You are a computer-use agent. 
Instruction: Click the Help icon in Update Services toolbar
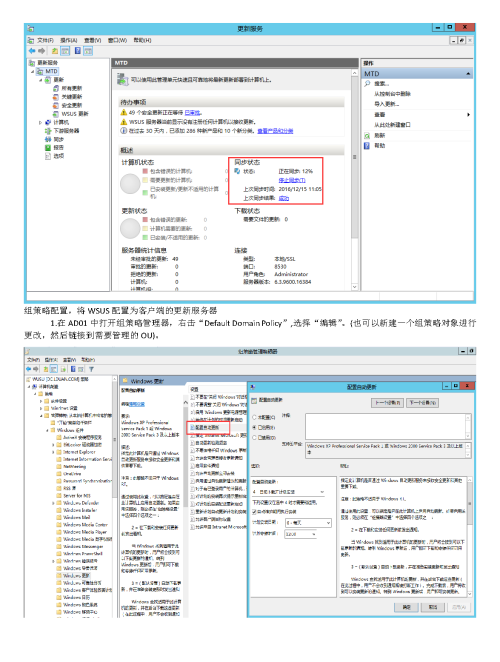(78, 51)
